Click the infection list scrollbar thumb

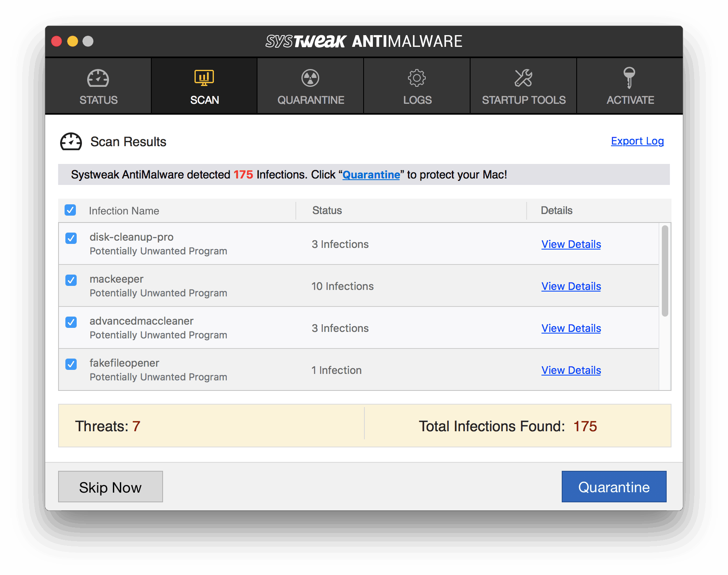[x=665, y=271]
